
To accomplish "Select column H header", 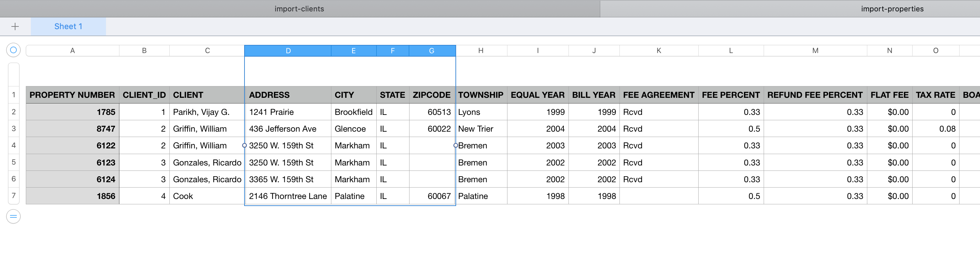I will [481, 51].
